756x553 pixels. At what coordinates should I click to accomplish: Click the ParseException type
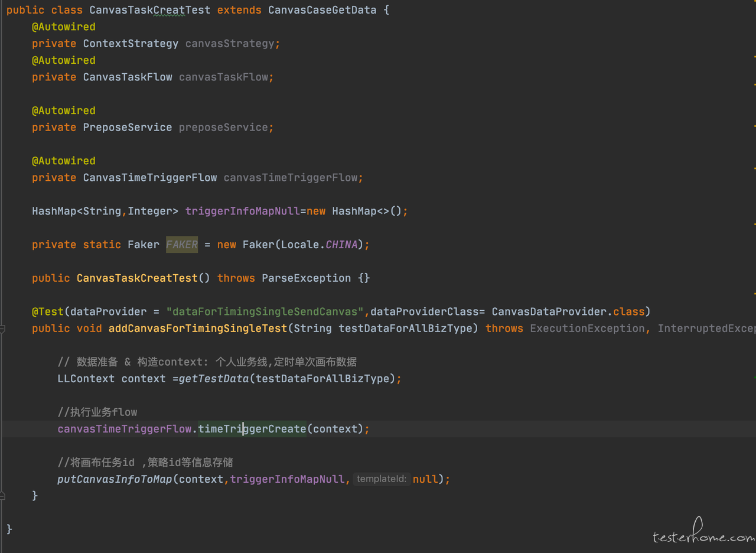point(307,278)
